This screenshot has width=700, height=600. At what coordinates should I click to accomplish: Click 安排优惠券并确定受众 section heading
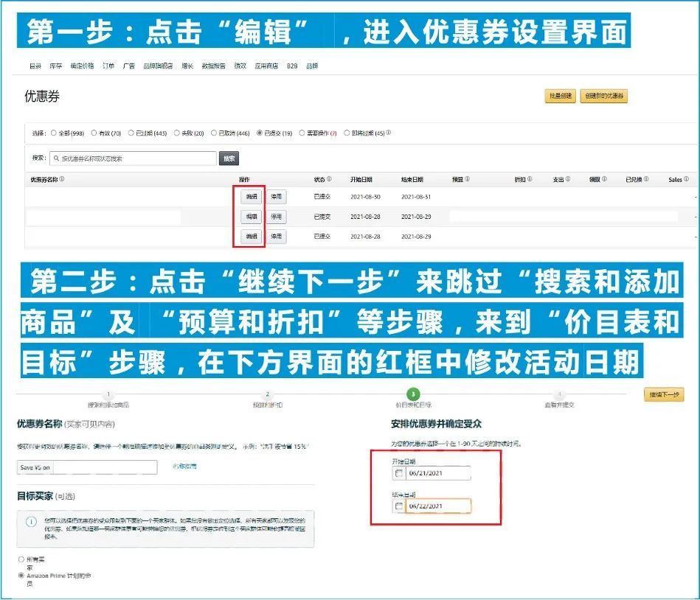[436, 424]
